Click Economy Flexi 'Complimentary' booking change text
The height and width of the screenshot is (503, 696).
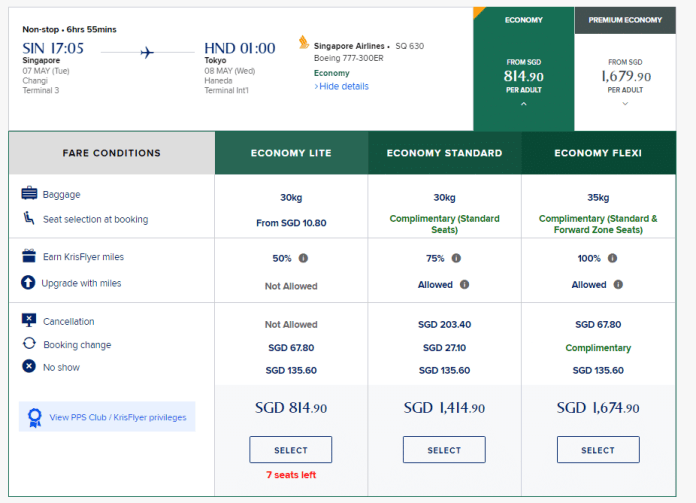(x=598, y=348)
